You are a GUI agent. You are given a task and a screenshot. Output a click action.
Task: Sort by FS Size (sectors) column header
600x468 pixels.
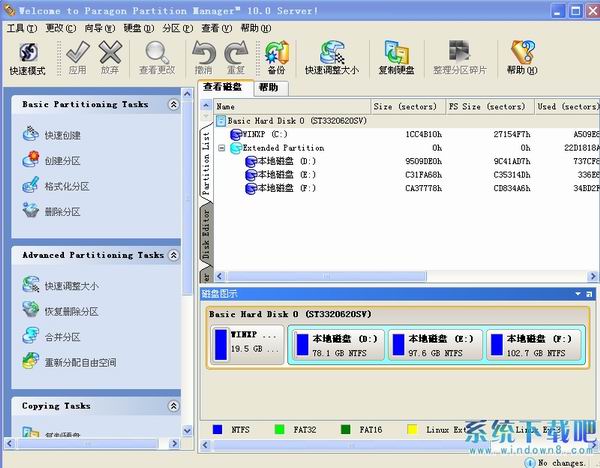[x=490, y=107]
